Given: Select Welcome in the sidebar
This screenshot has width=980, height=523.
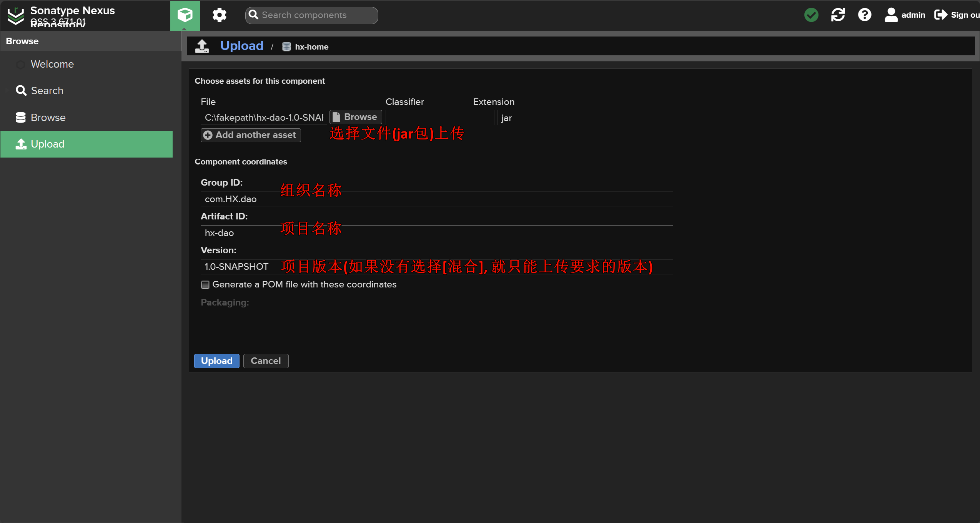Looking at the screenshot, I should coord(52,64).
